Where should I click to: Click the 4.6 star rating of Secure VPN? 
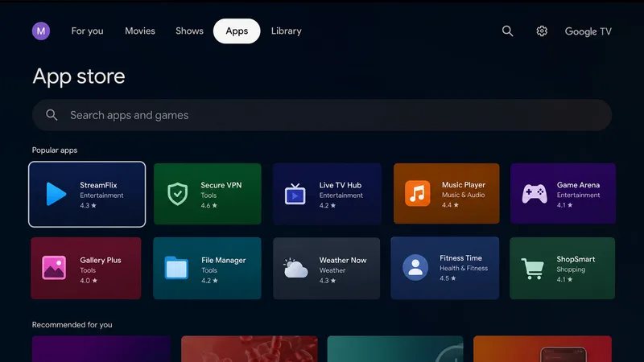(209, 206)
